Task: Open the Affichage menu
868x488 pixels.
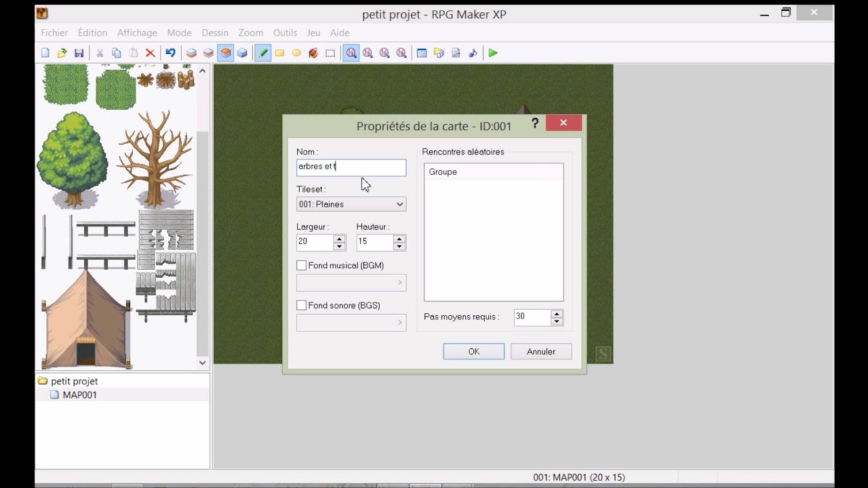Action: (137, 33)
